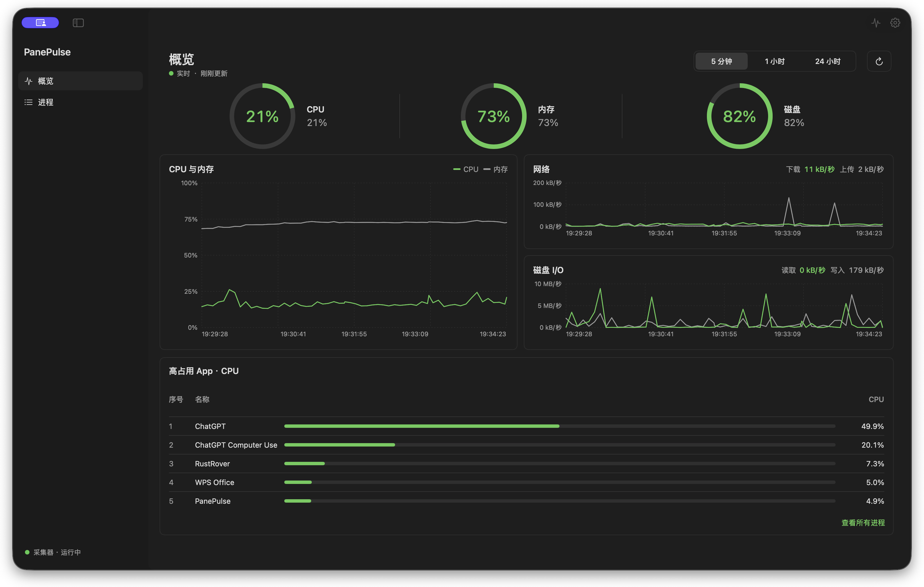Select the 进程 sidebar item

(x=80, y=102)
